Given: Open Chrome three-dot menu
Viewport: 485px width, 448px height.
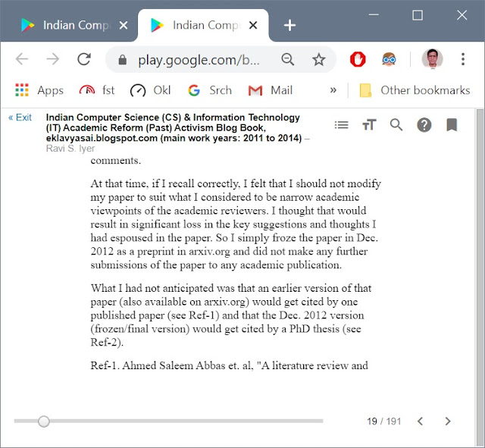Looking at the screenshot, I should coord(463,59).
